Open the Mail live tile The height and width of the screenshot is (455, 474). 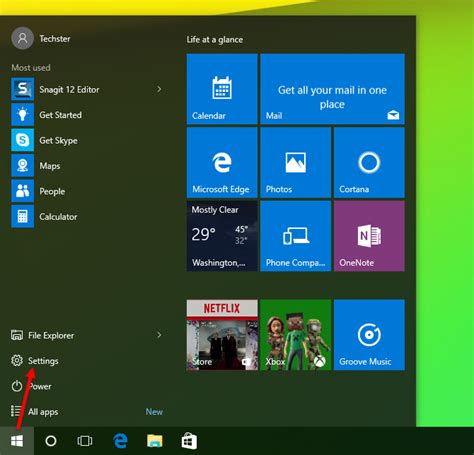[x=332, y=89]
